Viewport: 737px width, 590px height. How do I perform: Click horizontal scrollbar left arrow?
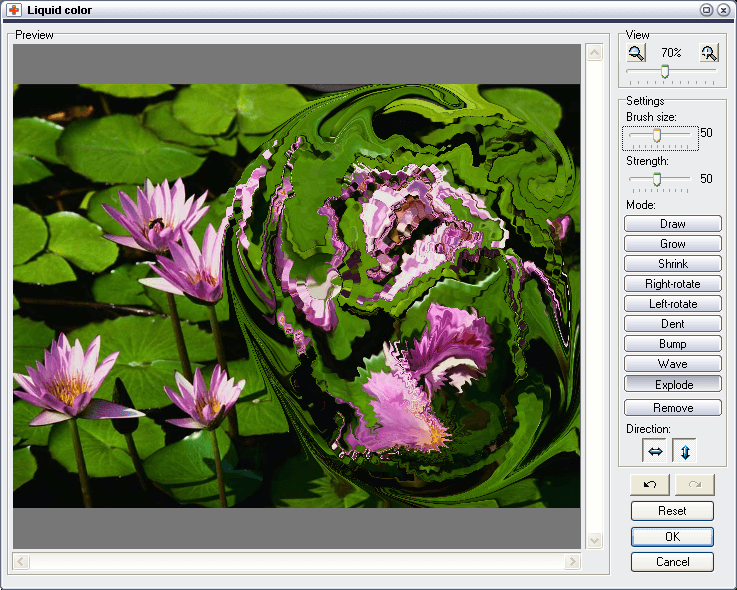[21, 561]
